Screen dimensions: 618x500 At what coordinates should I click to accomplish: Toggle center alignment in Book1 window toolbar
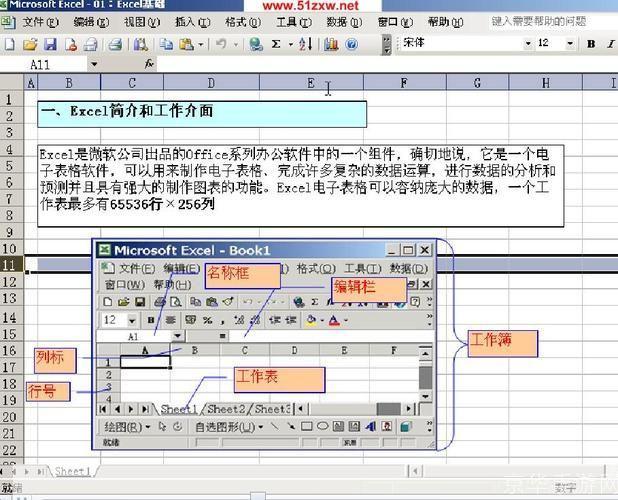170,320
